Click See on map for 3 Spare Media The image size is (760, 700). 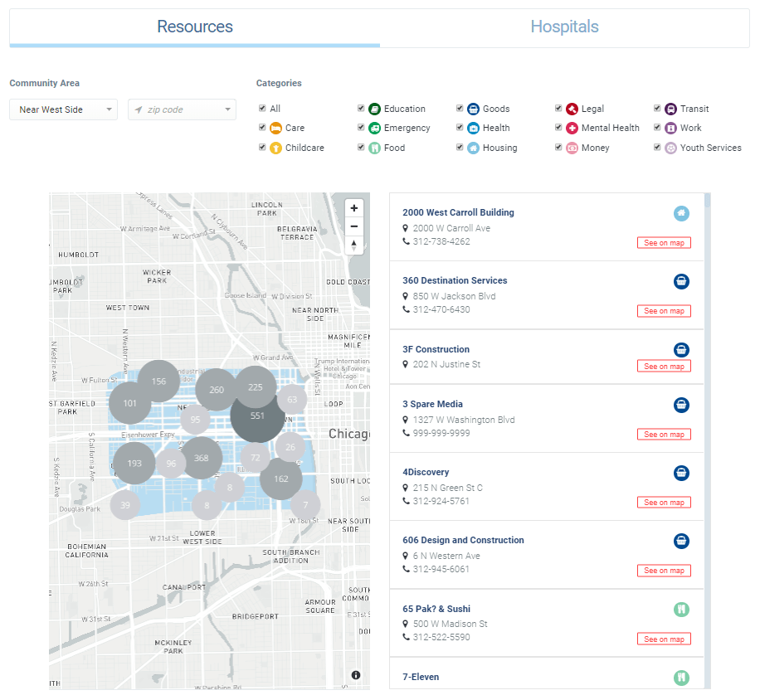pyautogui.click(x=664, y=435)
